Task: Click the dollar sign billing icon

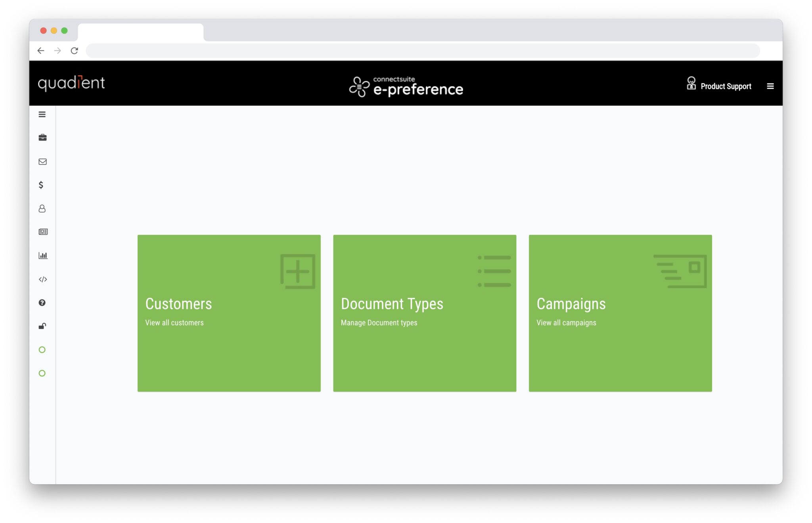Action: (x=41, y=185)
